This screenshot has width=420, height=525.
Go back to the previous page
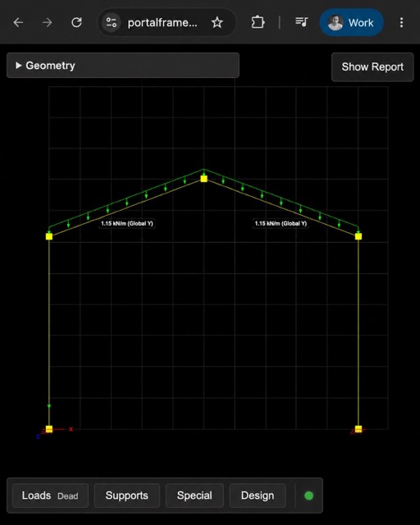click(x=18, y=23)
